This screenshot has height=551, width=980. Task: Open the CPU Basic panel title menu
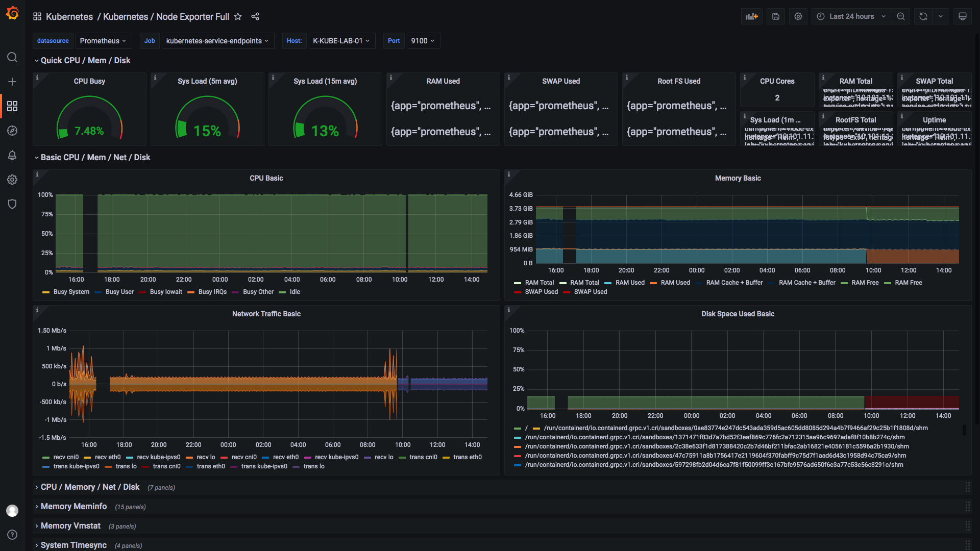point(266,178)
